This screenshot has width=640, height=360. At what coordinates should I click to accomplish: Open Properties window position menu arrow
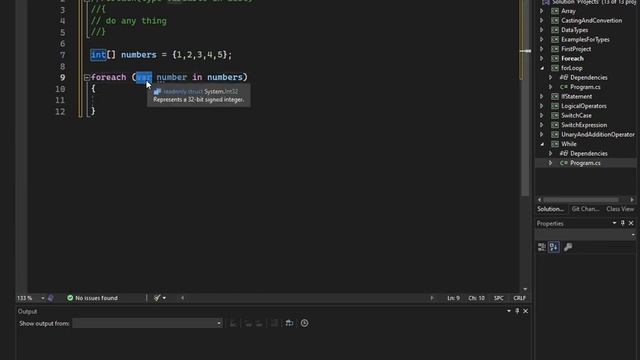[x=614, y=223]
